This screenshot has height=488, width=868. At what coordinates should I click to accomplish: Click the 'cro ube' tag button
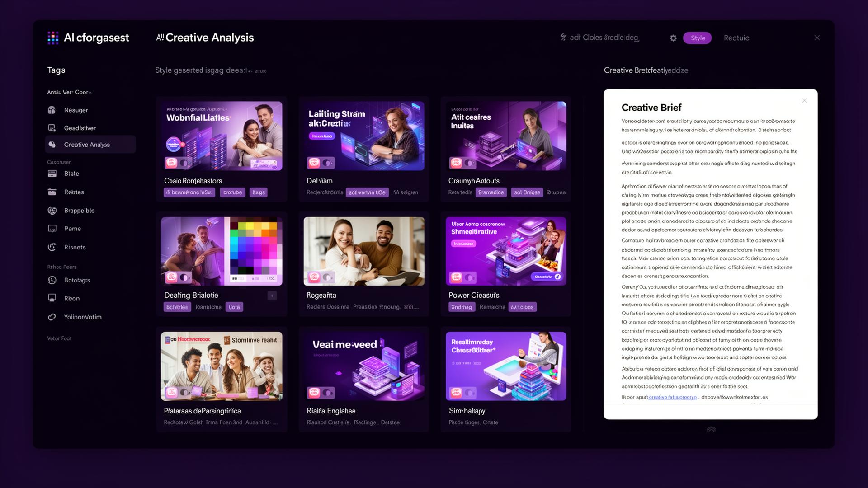pos(232,192)
